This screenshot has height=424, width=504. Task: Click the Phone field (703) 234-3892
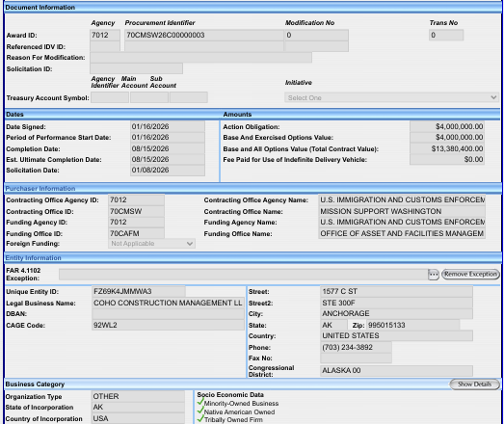coord(357,348)
